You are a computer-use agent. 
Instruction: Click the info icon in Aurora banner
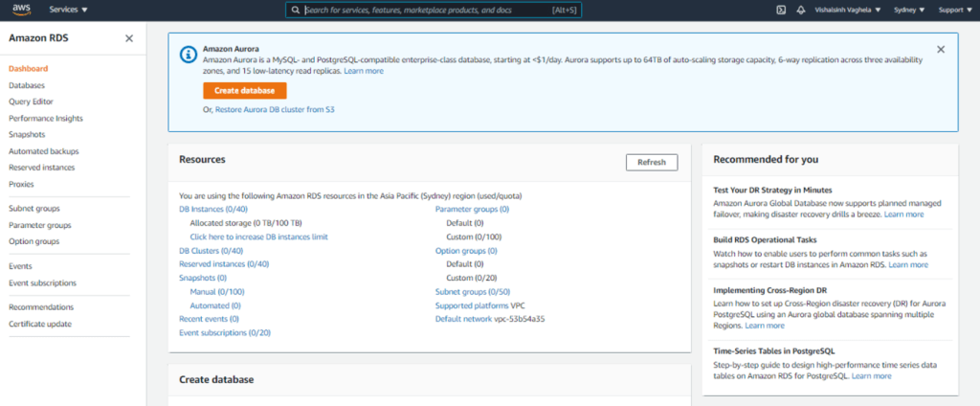tap(187, 54)
